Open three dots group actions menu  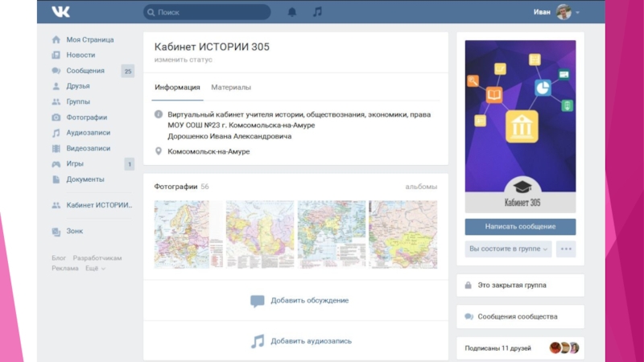pyautogui.click(x=567, y=249)
